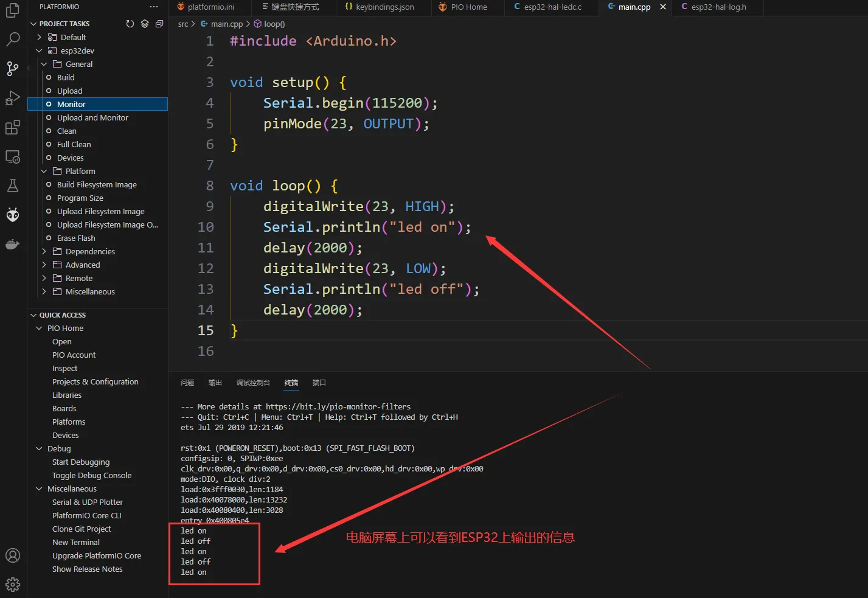Click Start Debugging
This screenshot has width=868, height=598.
pos(81,462)
